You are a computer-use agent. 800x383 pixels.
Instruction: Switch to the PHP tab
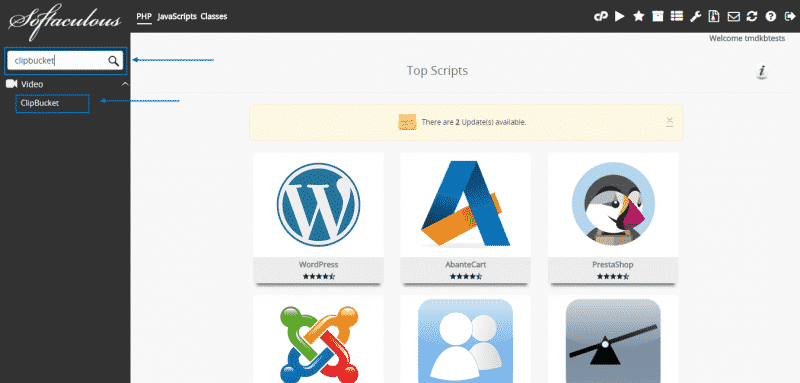click(x=144, y=16)
